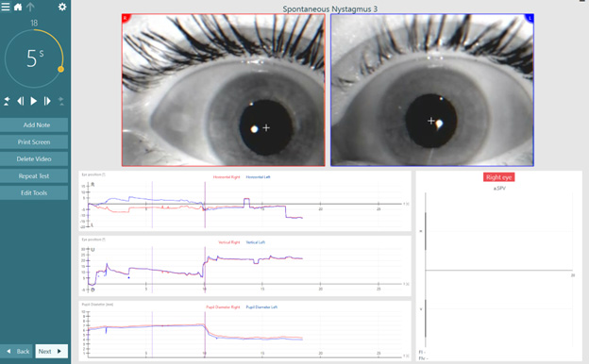Step forward one frame
This screenshot has height=364, width=589.
pos(47,101)
